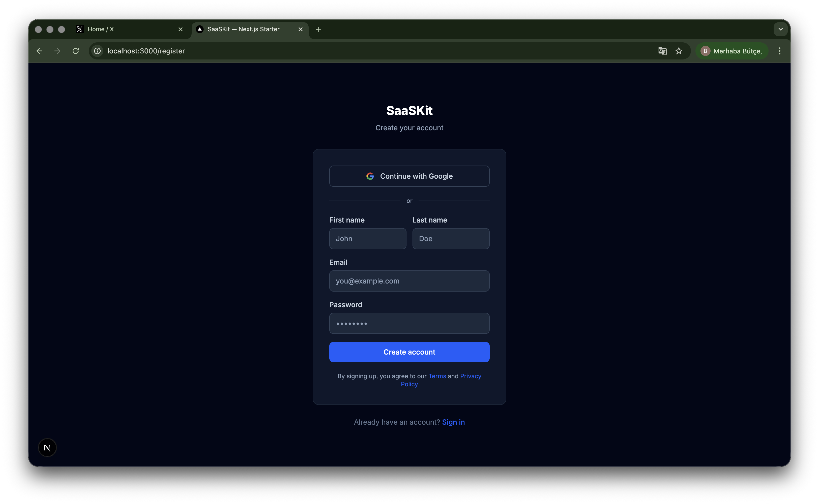
Task: Click the Password label
Action: 345,305
